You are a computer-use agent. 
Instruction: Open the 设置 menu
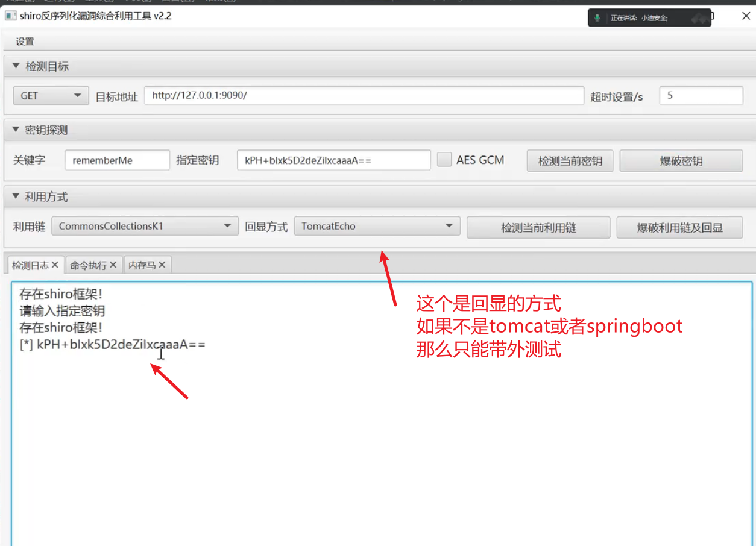pyautogui.click(x=25, y=42)
